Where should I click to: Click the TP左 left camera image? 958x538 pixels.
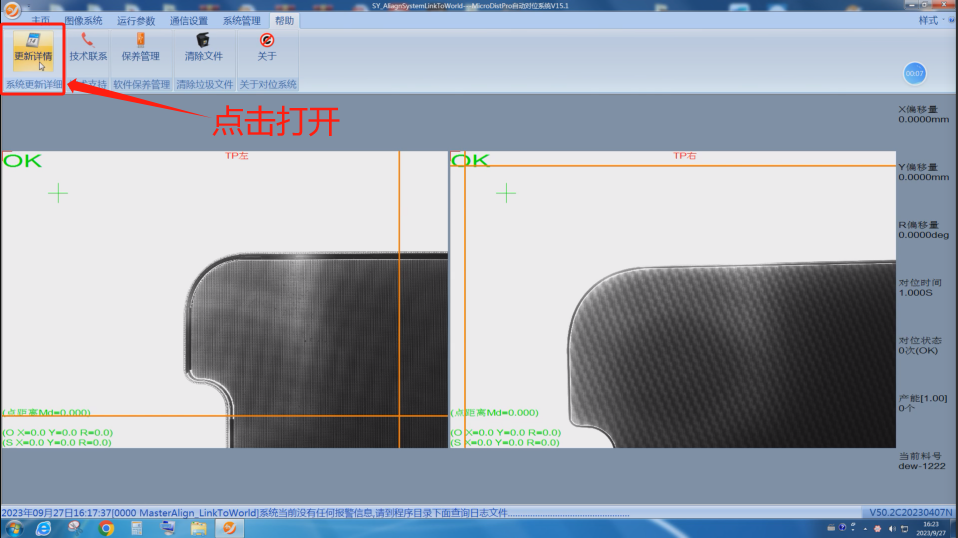(224, 300)
